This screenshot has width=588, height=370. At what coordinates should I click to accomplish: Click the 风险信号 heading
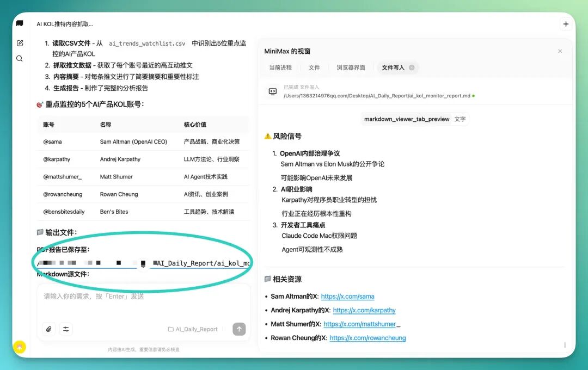(287, 137)
